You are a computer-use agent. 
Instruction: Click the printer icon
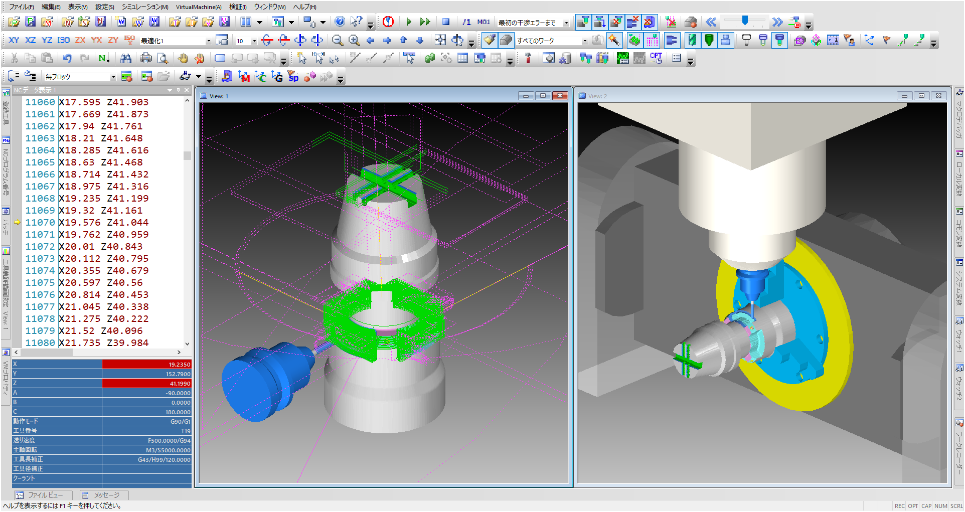pyautogui.click(x=146, y=58)
